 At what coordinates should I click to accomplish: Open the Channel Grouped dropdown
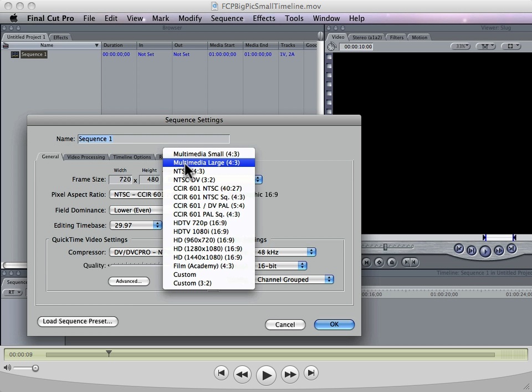click(x=294, y=279)
